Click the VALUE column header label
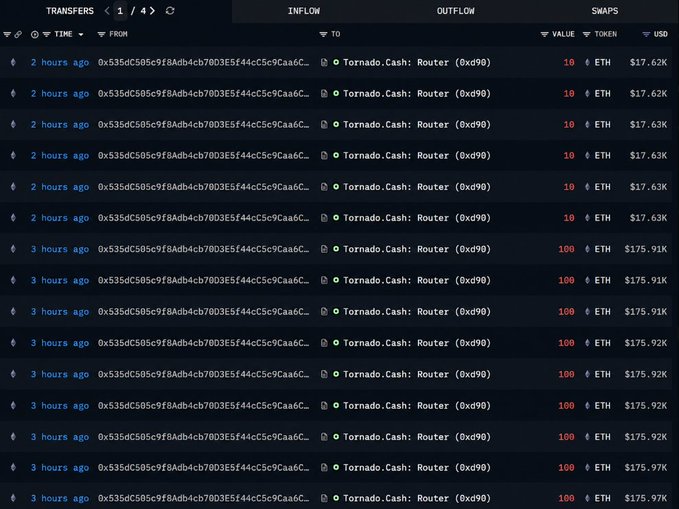679x509 pixels. click(563, 34)
